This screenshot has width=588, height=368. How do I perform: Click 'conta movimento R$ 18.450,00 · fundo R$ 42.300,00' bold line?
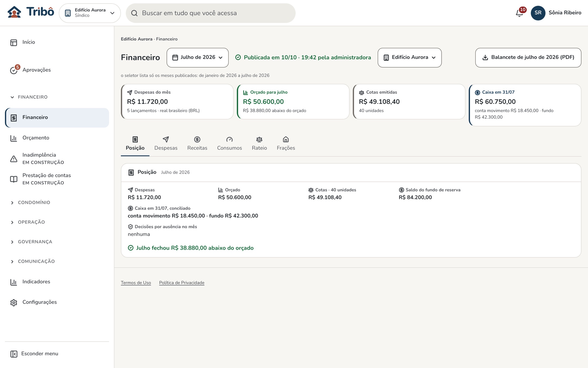(x=193, y=216)
